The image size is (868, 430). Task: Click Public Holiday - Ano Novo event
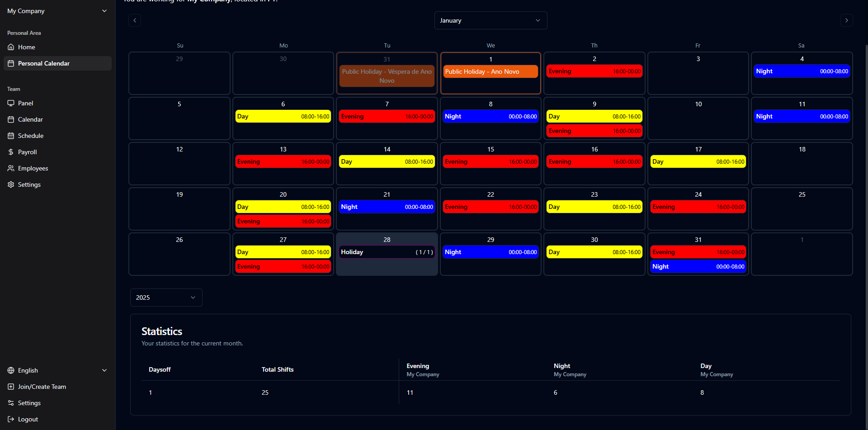(x=491, y=71)
